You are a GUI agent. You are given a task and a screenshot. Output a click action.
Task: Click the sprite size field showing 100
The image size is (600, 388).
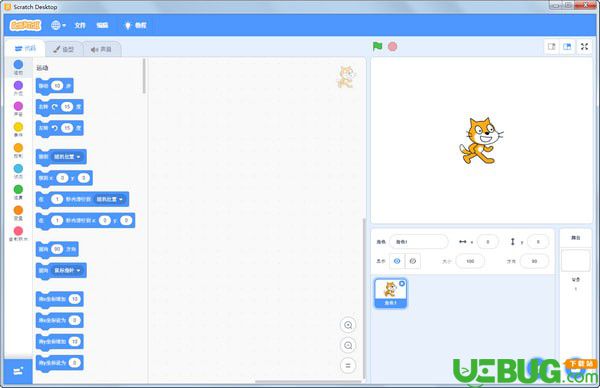tap(470, 261)
